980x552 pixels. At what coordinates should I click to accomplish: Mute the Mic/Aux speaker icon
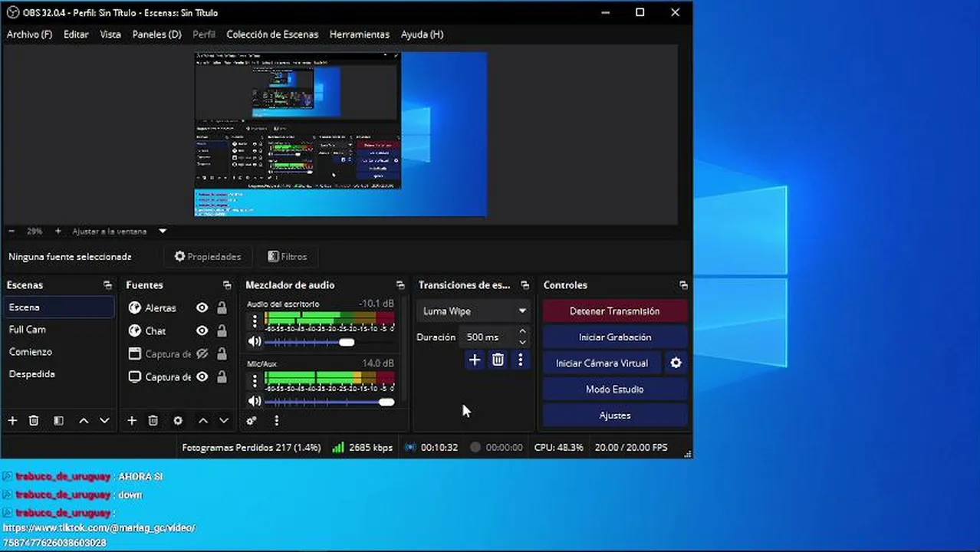pos(255,402)
